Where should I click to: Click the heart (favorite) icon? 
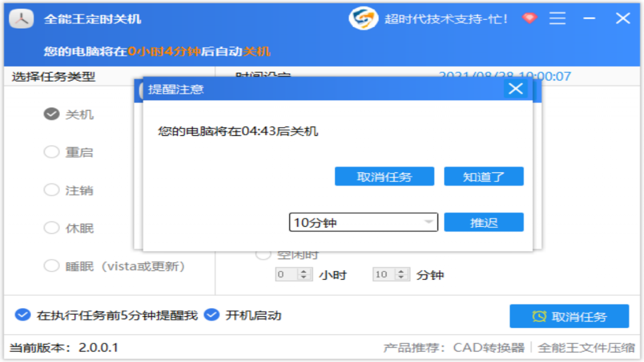(529, 18)
